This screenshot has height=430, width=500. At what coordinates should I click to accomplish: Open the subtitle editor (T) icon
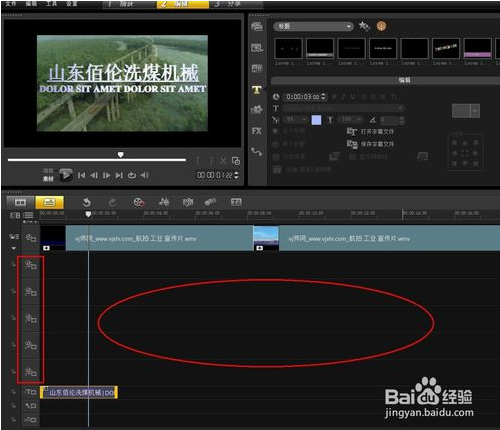pos(236,202)
